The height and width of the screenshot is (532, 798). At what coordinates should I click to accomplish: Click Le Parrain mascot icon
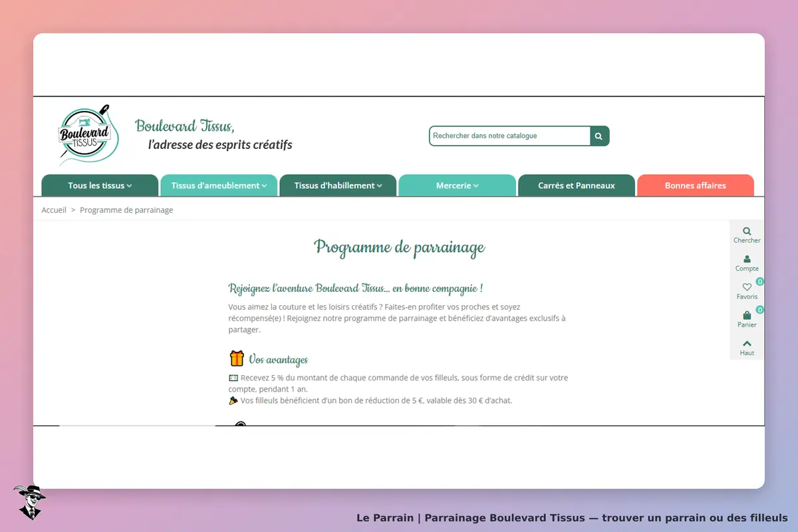(x=29, y=502)
